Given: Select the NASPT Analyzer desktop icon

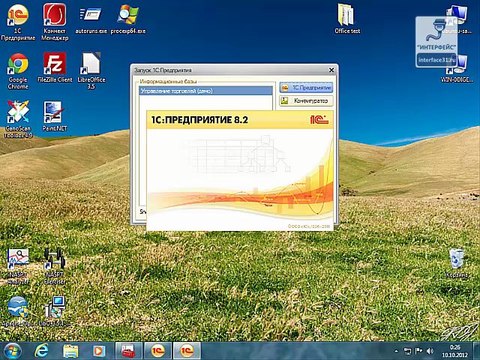Looking at the screenshot, I should [x=18, y=266].
